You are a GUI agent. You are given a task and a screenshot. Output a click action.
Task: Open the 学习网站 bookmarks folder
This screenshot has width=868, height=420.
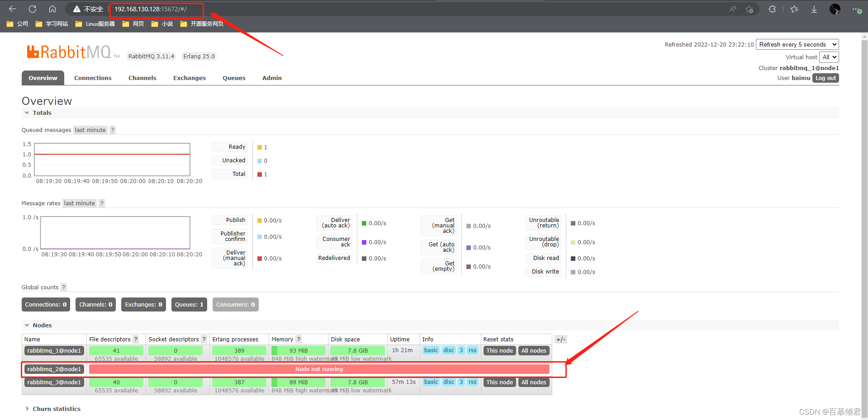(52, 24)
